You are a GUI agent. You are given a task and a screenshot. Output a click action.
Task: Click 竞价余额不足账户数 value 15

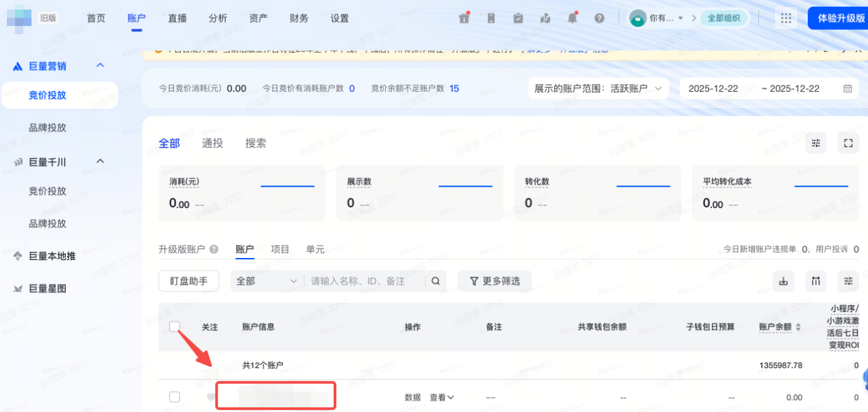pyautogui.click(x=454, y=88)
